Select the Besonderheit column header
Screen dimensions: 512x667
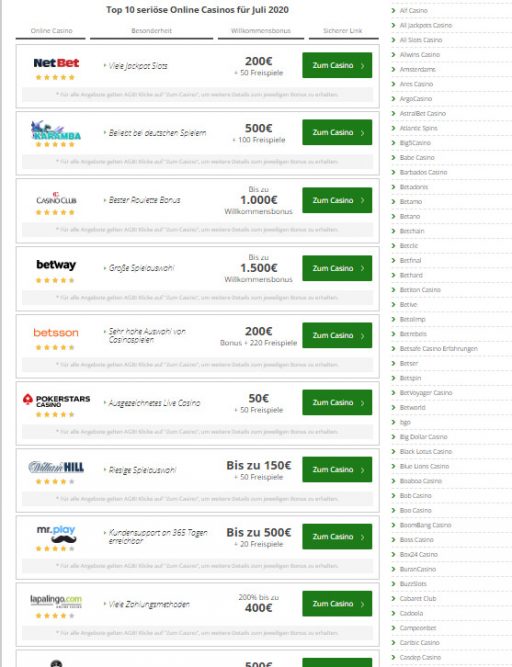click(x=151, y=31)
